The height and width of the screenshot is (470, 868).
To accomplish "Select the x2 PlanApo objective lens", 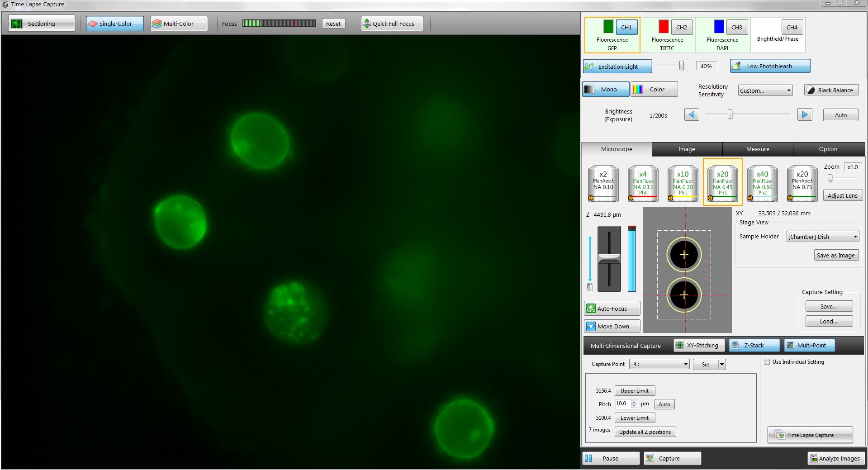I will pos(603,183).
